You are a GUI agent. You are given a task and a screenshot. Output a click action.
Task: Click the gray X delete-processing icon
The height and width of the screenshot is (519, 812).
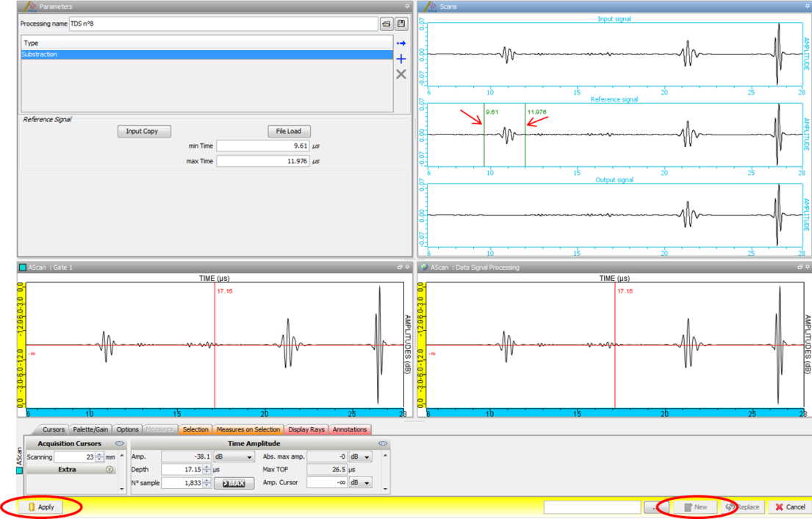pos(401,74)
